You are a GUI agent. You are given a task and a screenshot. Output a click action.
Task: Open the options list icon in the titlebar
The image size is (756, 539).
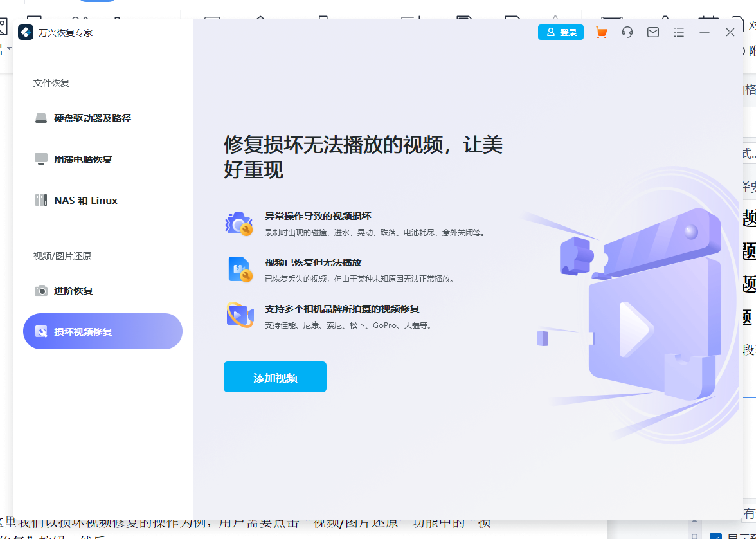pos(679,32)
